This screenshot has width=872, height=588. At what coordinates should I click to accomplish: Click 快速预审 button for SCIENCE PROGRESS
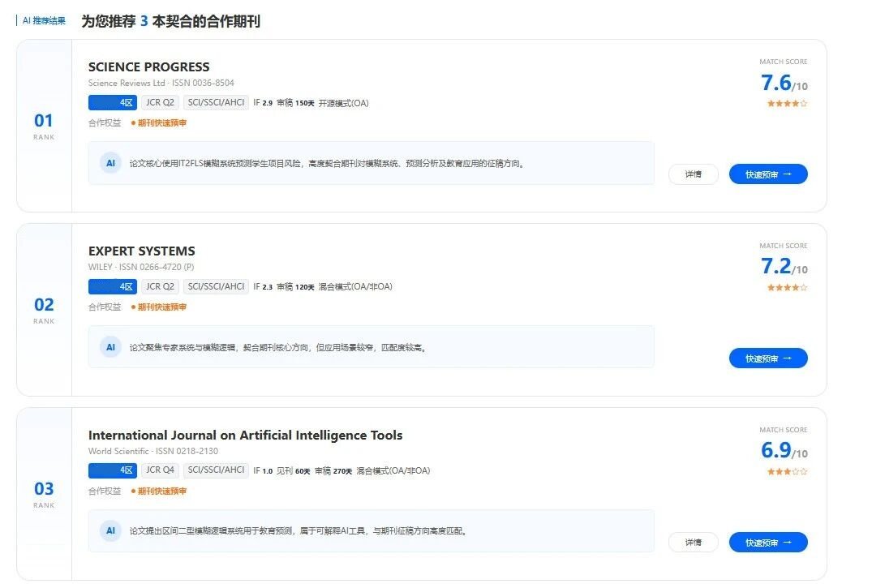click(768, 174)
